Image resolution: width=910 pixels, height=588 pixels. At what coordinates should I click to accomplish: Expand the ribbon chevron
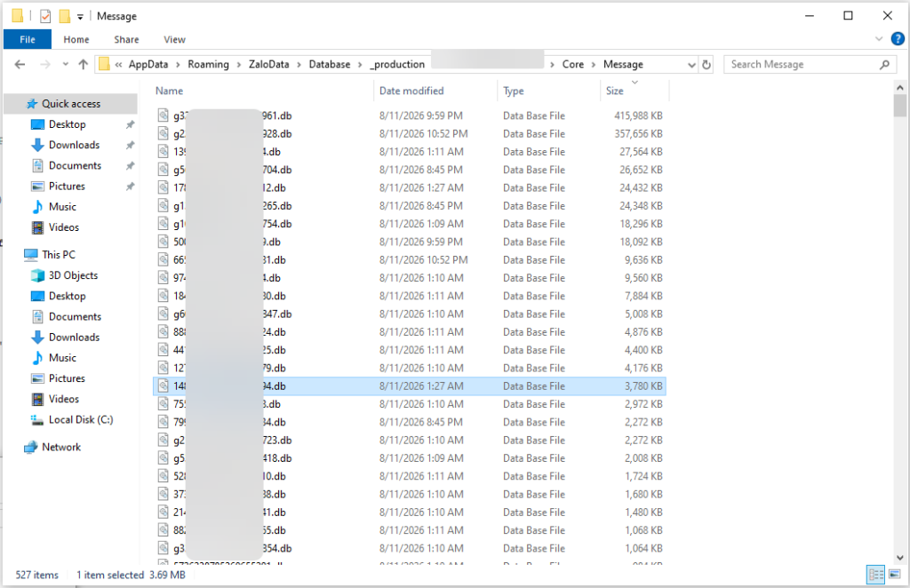coord(879,39)
